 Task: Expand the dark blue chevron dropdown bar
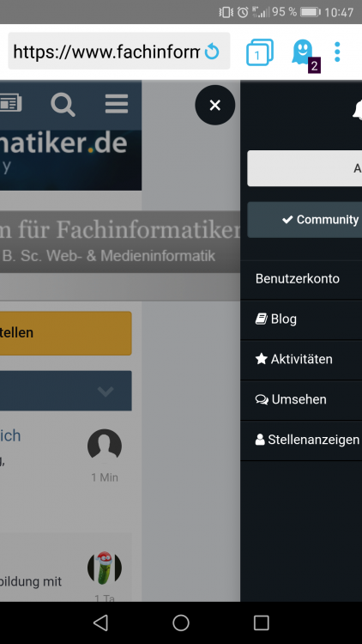click(x=66, y=391)
